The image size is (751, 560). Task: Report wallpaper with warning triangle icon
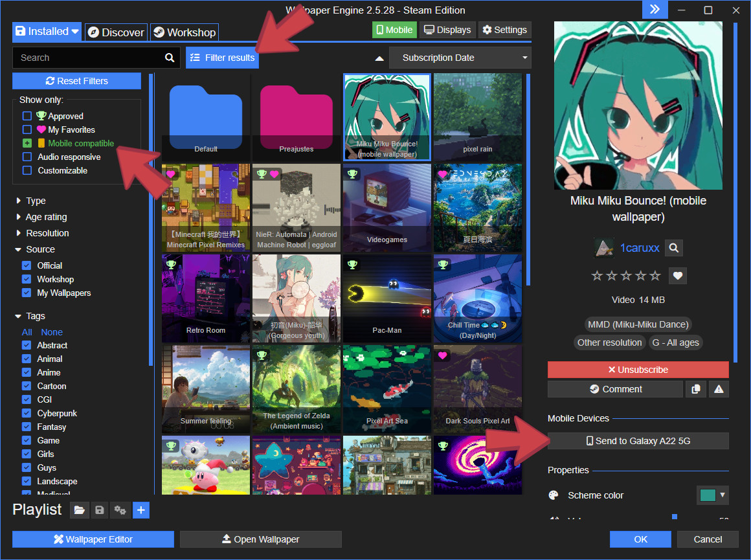pyautogui.click(x=719, y=389)
